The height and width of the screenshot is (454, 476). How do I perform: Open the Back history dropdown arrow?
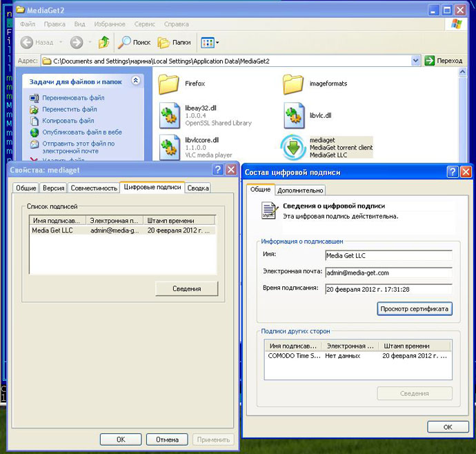[x=61, y=42]
